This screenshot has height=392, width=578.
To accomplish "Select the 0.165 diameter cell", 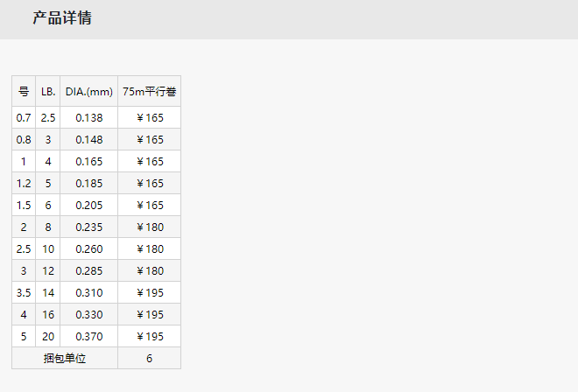I will pos(89,161).
